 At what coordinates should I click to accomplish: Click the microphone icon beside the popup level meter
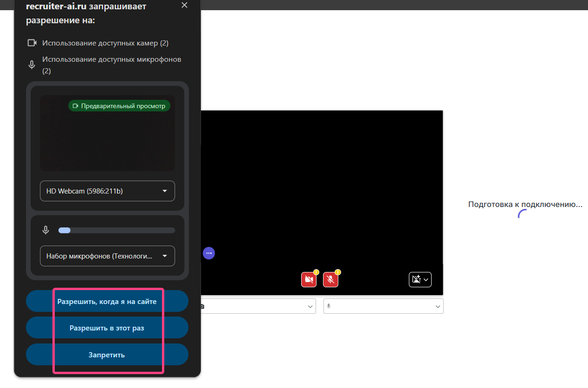[46, 230]
